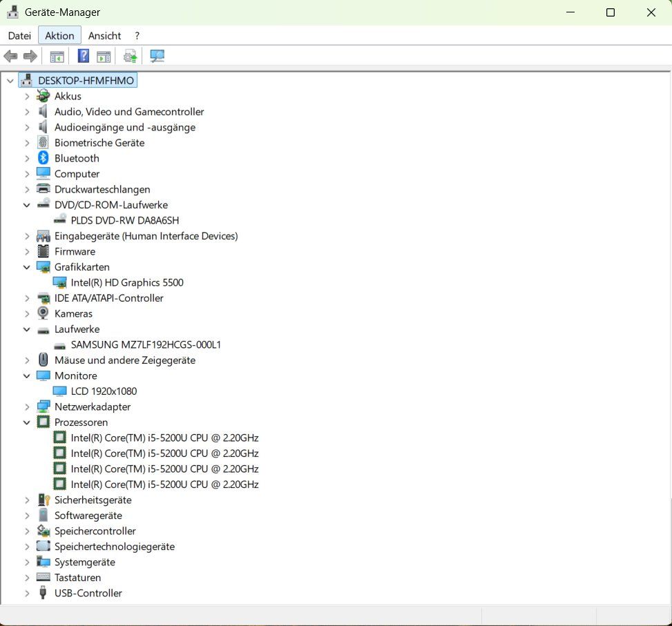Select the LCD 1920x1080 monitor entry
This screenshot has width=672, height=626.
point(104,391)
